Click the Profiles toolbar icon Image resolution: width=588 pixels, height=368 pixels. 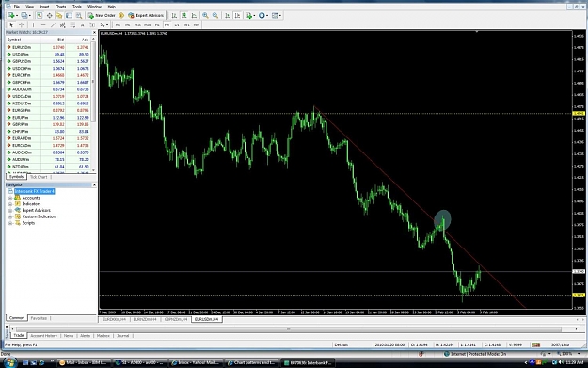pos(24,15)
